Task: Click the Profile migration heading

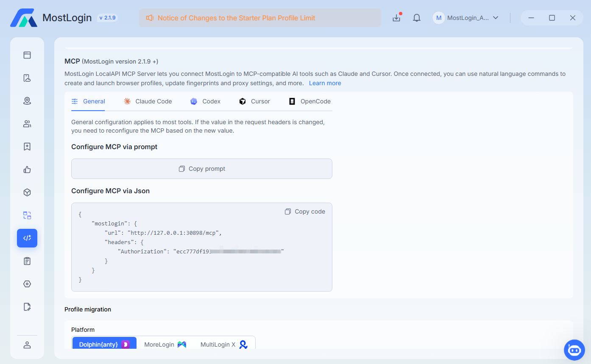Action: (x=88, y=309)
